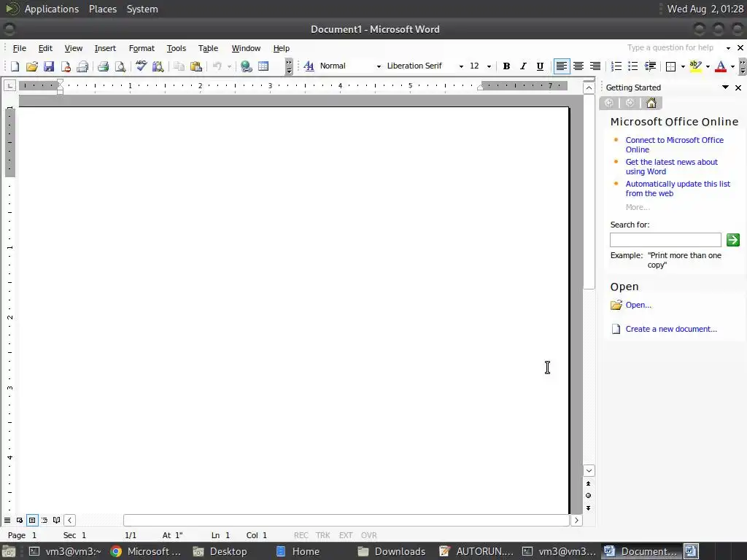Open the Table menu
This screenshot has height=560, width=747.
(x=208, y=48)
